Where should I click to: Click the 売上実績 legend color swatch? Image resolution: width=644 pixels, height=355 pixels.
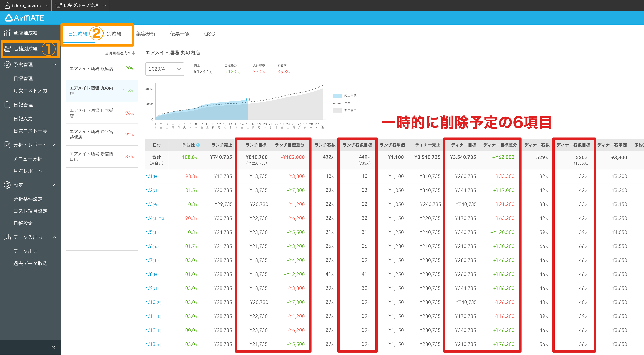337,96
